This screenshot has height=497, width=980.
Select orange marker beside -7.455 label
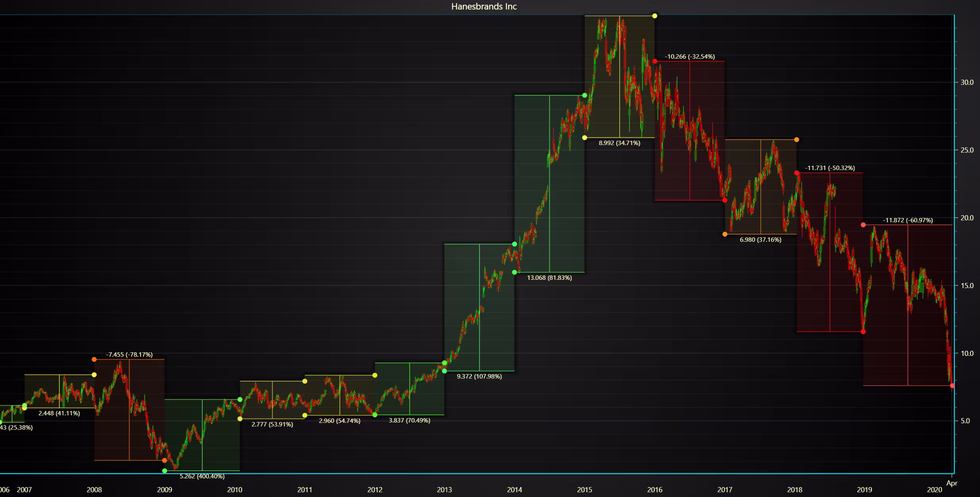point(94,359)
